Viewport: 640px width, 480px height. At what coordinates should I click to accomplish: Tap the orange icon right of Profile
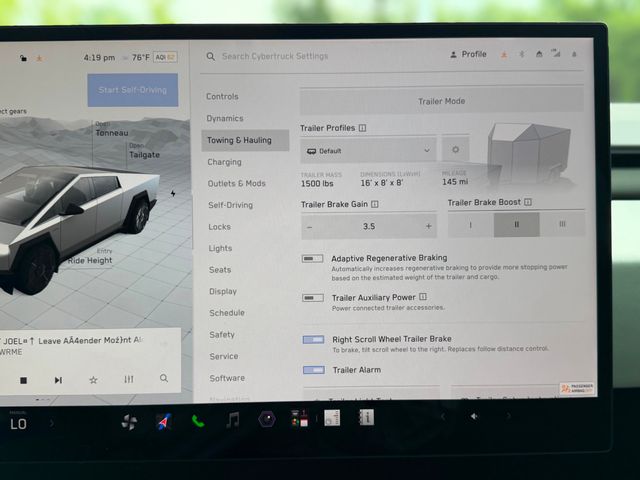tap(504, 55)
